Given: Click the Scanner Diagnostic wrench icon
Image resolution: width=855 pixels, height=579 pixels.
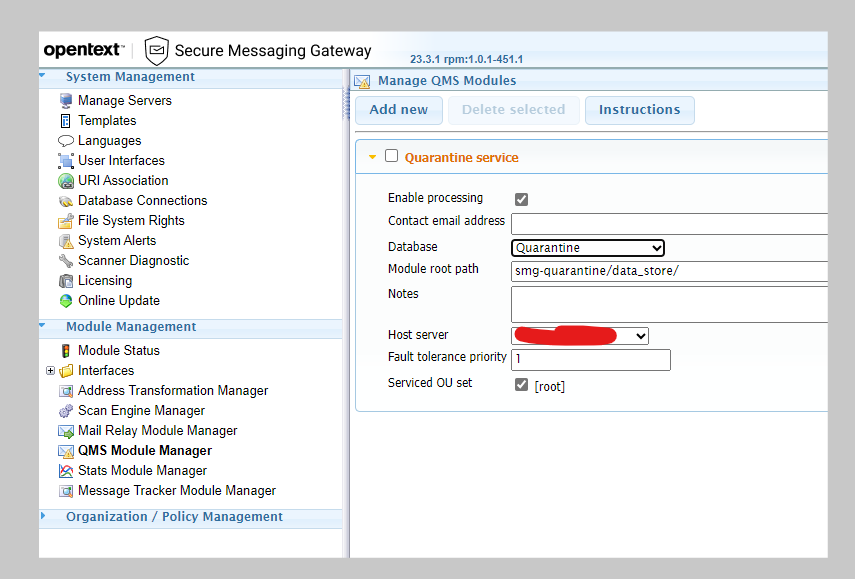Looking at the screenshot, I should (x=66, y=261).
